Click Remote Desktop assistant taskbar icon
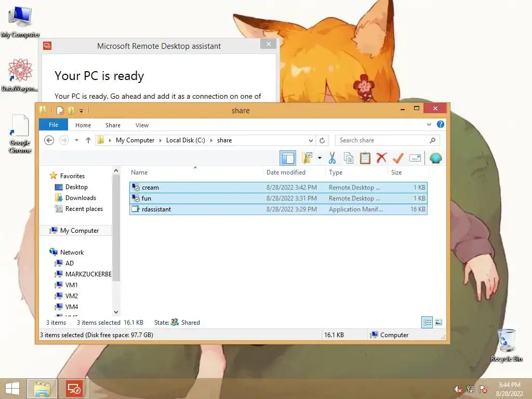Image resolution: width=532 pixels, height=399 pixels. tap(74, 389)
